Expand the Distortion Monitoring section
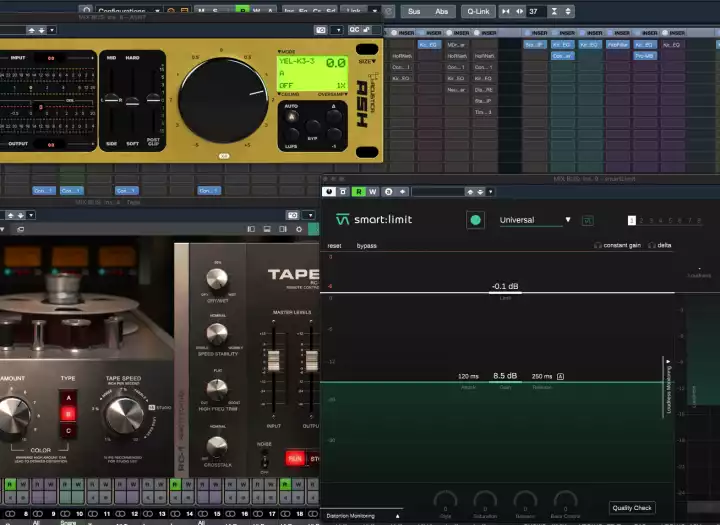This screenshot has width=720, height=525. pos(362,516)
